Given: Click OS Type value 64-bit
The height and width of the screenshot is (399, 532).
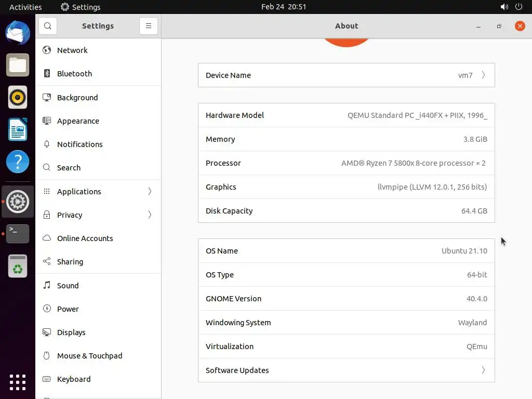Looking at the screenshot, I should click(477, 275).
